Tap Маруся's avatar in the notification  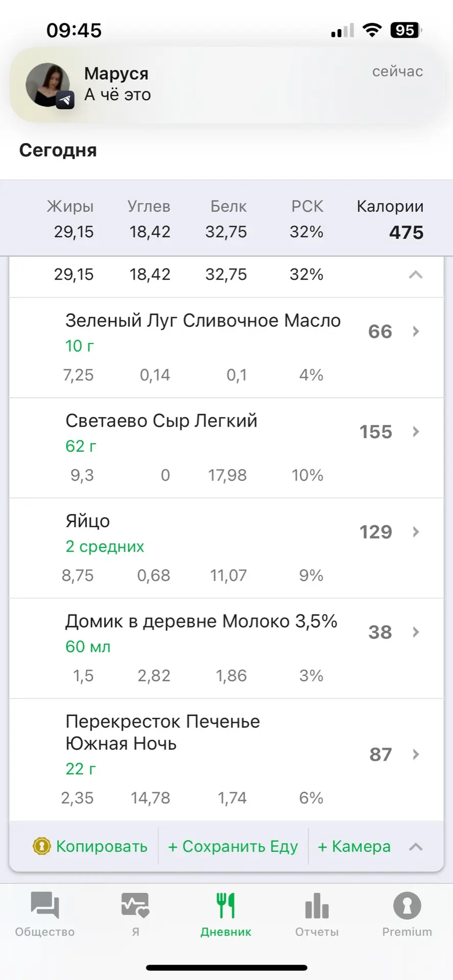49,85
